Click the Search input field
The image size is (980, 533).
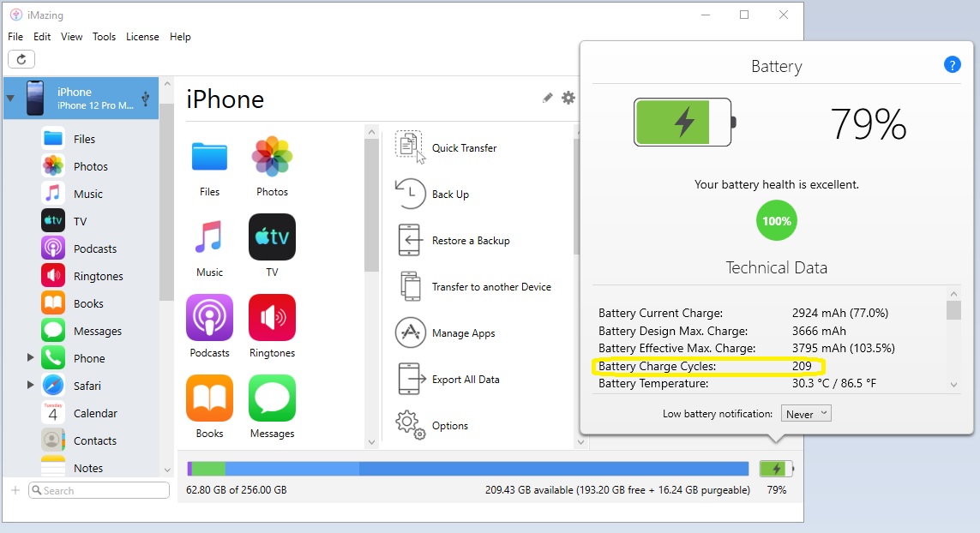tap(99, 490)
